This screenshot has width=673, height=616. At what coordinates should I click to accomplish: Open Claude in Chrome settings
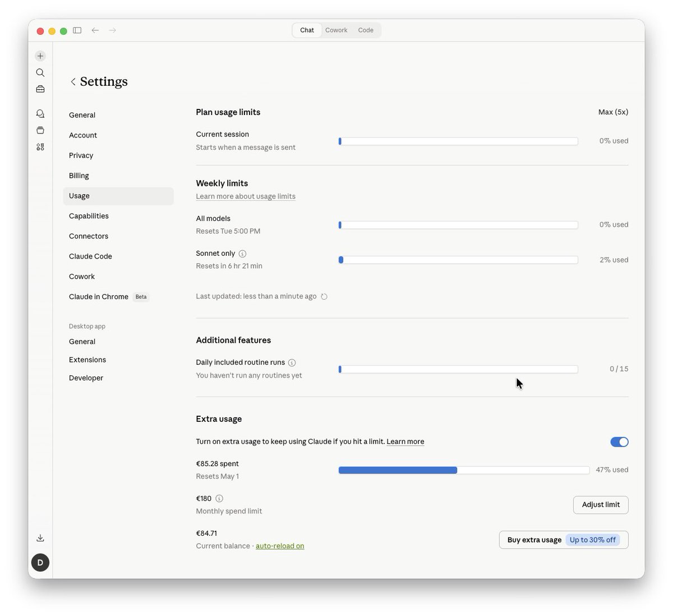[x=118, y=297]
